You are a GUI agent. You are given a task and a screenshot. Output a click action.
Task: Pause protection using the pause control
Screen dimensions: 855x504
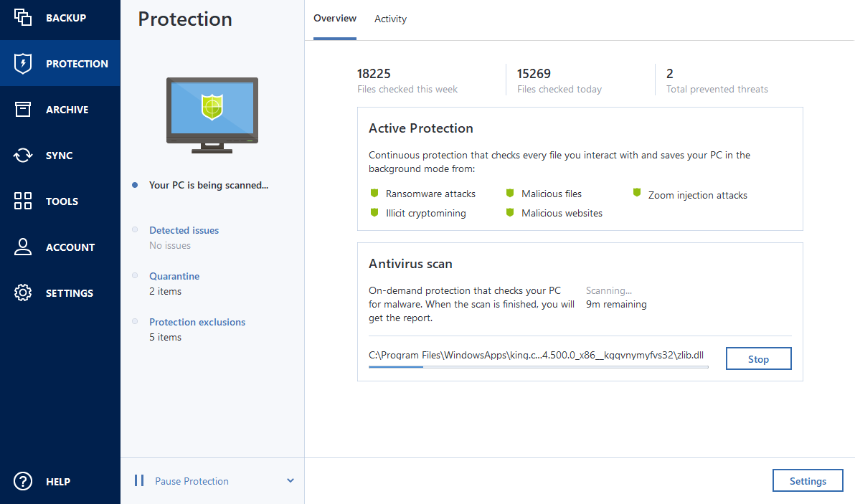pyautogui.click(x=138, y=480)
